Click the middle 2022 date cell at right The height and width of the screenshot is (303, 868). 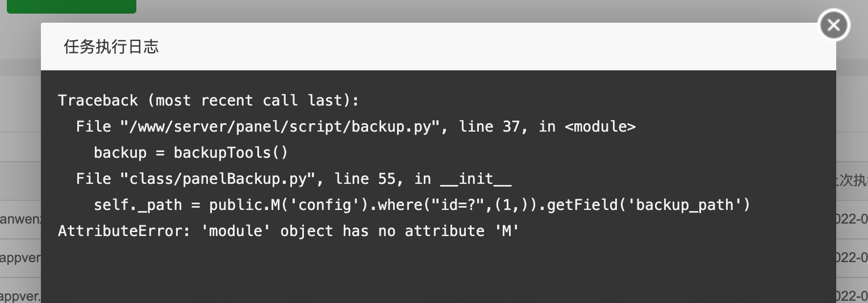[x=852, y=258]
